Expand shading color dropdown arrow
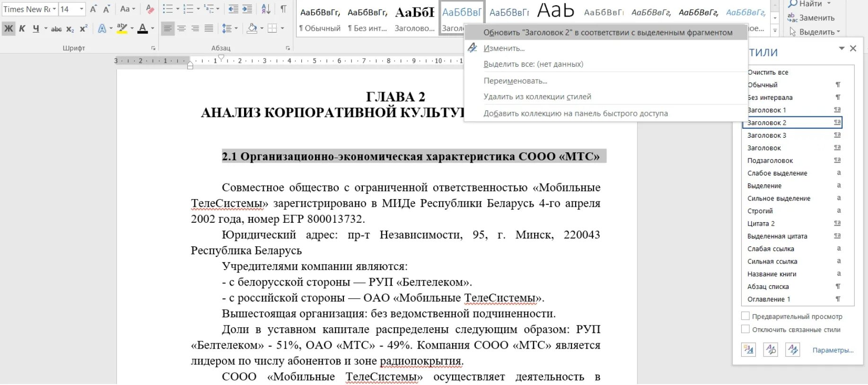 262,29
